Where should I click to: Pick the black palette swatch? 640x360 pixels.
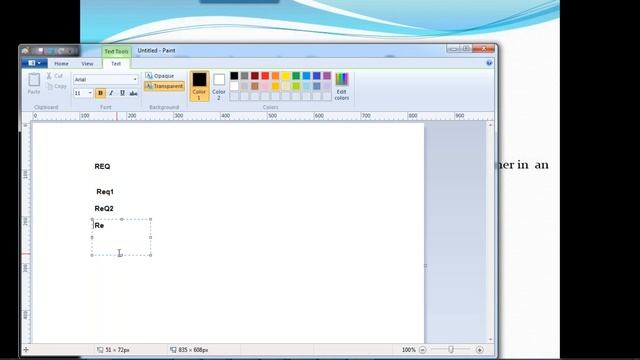tap(234, 76)
